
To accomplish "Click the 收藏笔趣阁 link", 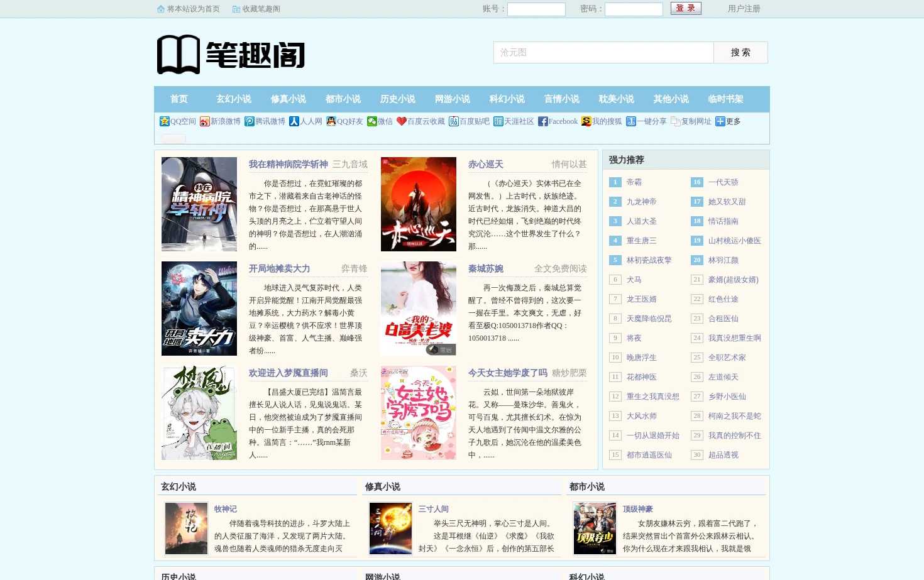I will coord(261,9).
